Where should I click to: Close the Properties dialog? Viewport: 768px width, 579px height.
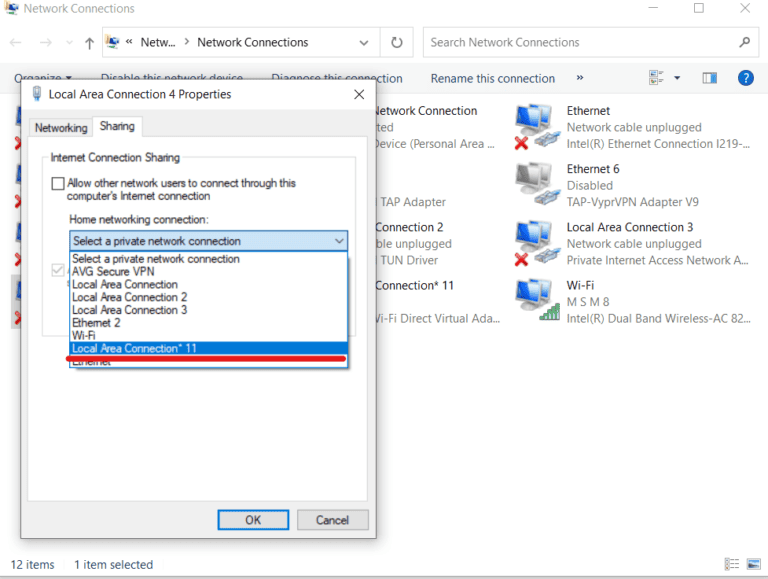click(x=359, y=94)
